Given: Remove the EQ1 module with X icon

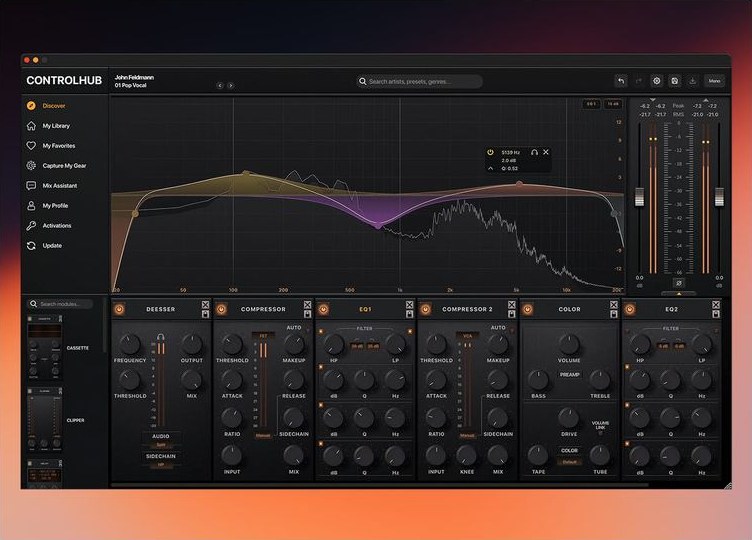Looking at the screenshot, I should [x=410, y=305].
